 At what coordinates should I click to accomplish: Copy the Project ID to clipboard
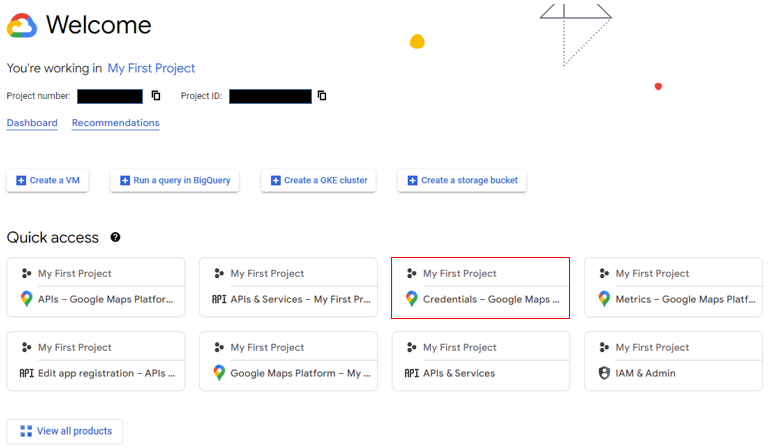[x=322, y=95]
